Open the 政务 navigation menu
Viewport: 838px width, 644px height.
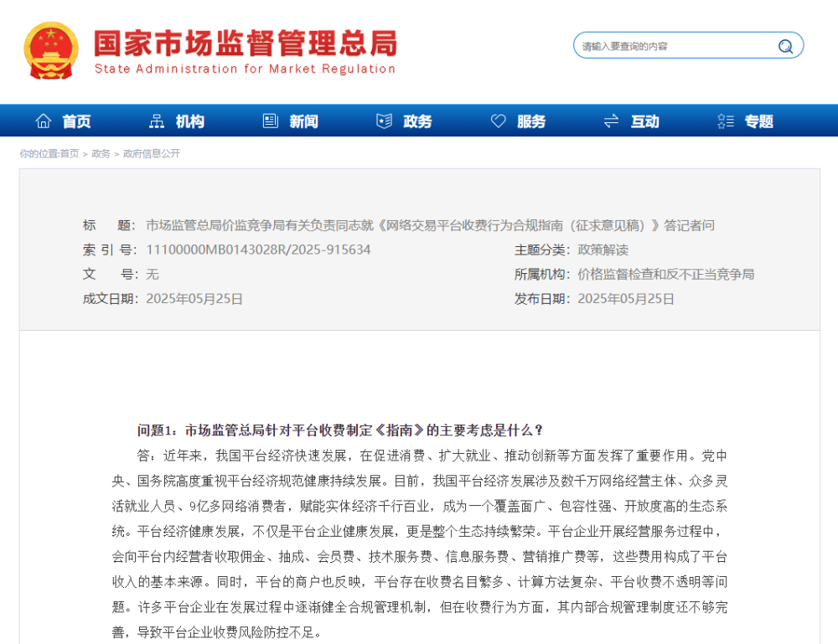[x=417, y=121]
